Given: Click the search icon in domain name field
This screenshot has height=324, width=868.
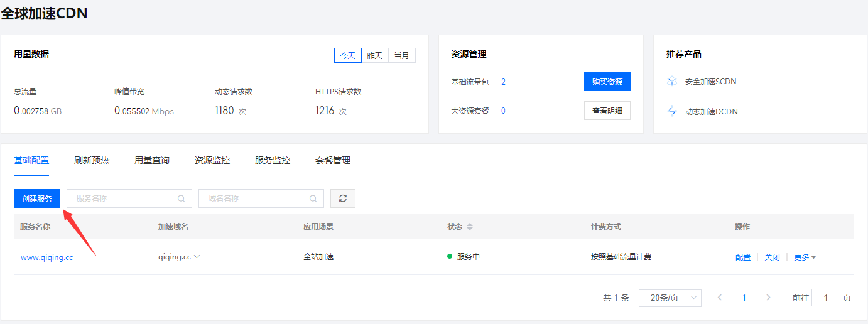Looking at the screenshot, I should [313, 198].
